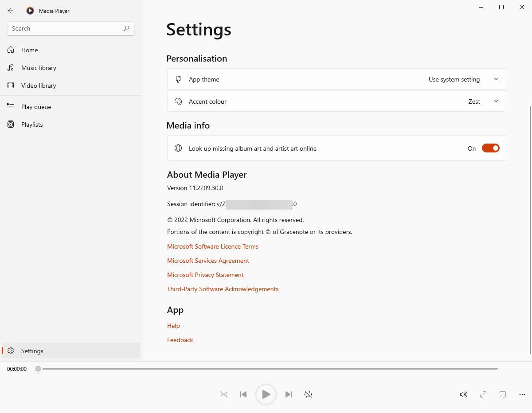The width and height of the screenshot is (532, 413).
Task: Click the 00:00:00 elapsed time label
Action: [17, 369]
